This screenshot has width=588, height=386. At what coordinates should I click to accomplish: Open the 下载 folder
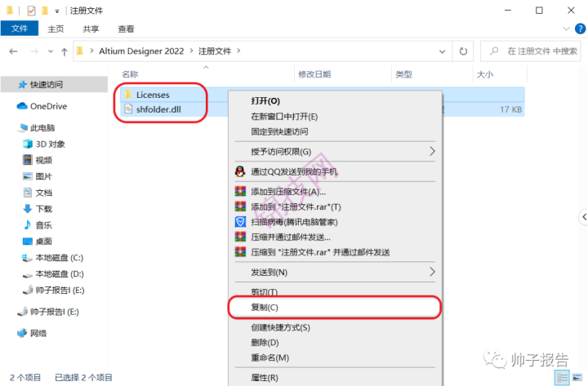click(x=38, y=209)
